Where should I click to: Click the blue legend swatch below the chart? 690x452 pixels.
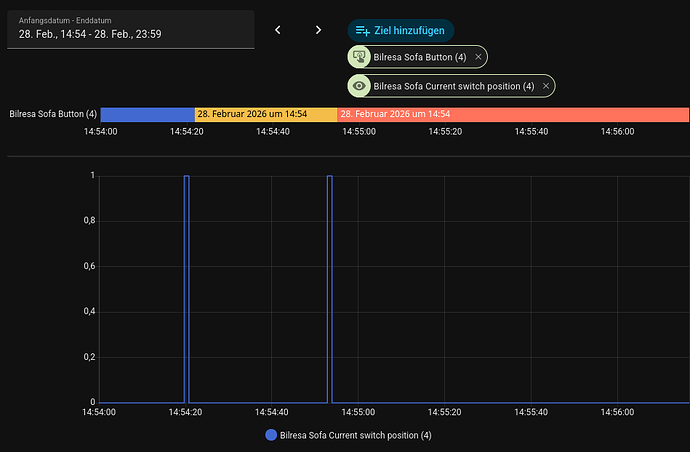pyautogui.click(x=272, y=436)
